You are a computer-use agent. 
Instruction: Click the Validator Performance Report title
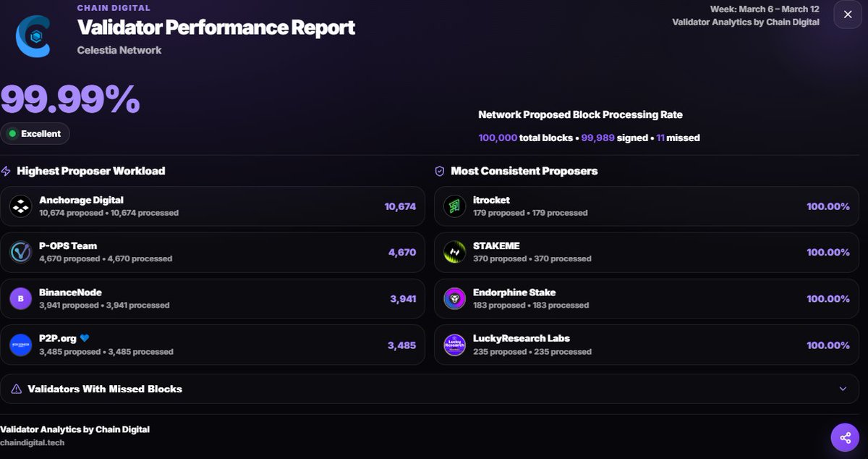click(x=216, y=28)
